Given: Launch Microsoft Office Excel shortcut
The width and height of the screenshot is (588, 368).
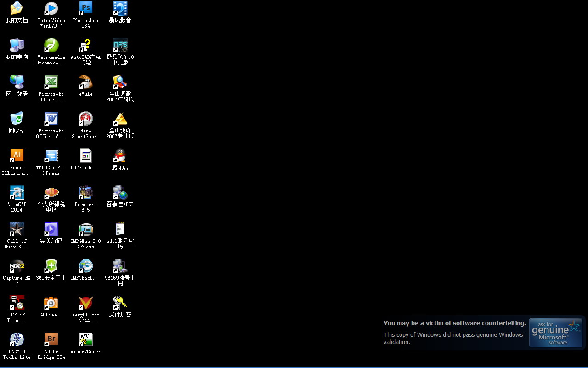Looking at the screenshot, I should 51,82.
